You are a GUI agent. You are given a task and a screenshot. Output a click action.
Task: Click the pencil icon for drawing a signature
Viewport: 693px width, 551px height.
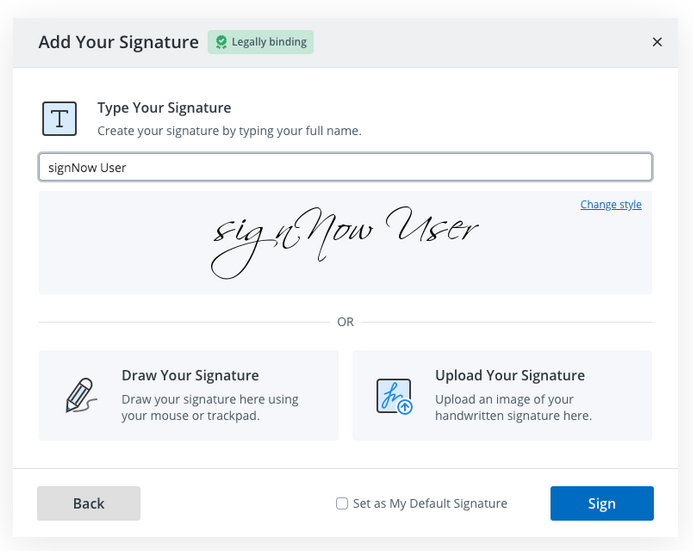click(79, 395)
